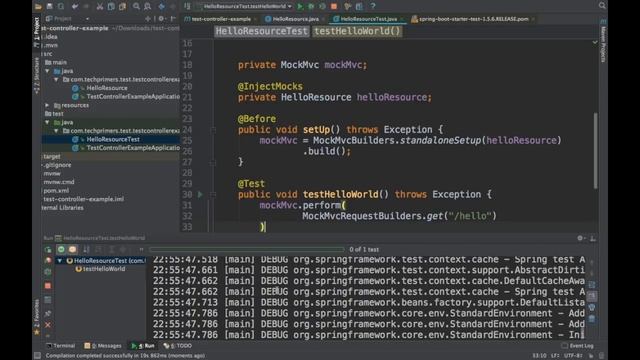
Task: Close the Run panel with the red X
Action: click(x=48, y=325)
